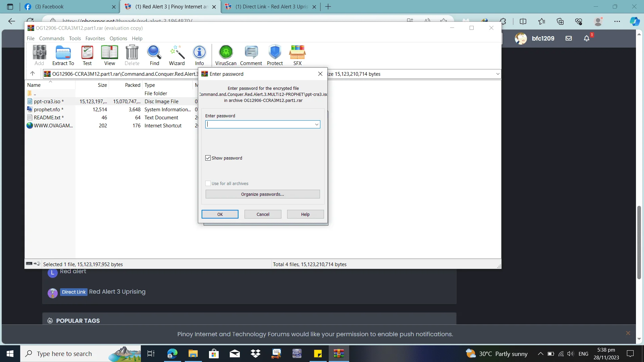Open the Info toolbar icon
Image resolution: width=644 pixels, height=362 pixels.
pyautogui.click(x=200, y=55)
